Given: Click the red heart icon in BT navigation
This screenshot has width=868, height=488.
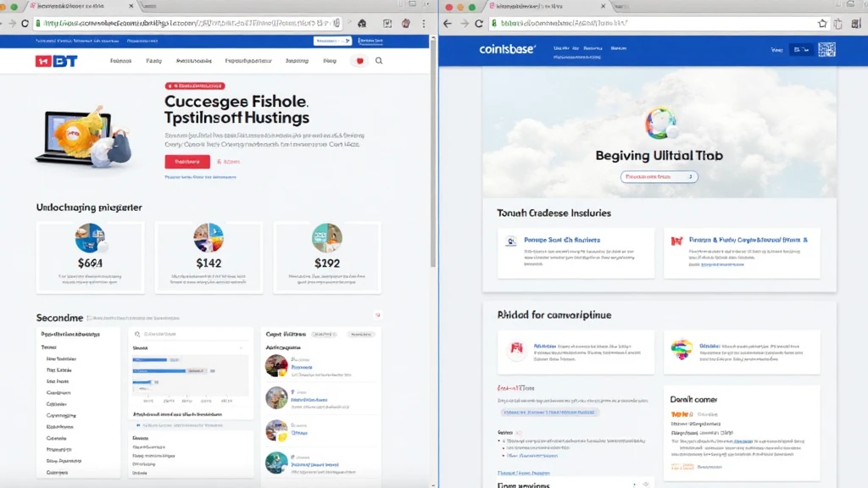Looking at the screenshot, I should 359,61.
